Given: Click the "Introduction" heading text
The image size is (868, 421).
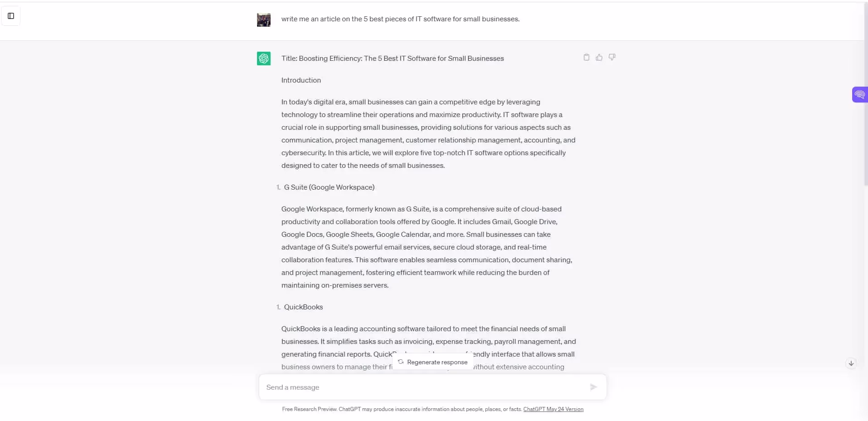Looking at the screenshot, I should (301, 80).
